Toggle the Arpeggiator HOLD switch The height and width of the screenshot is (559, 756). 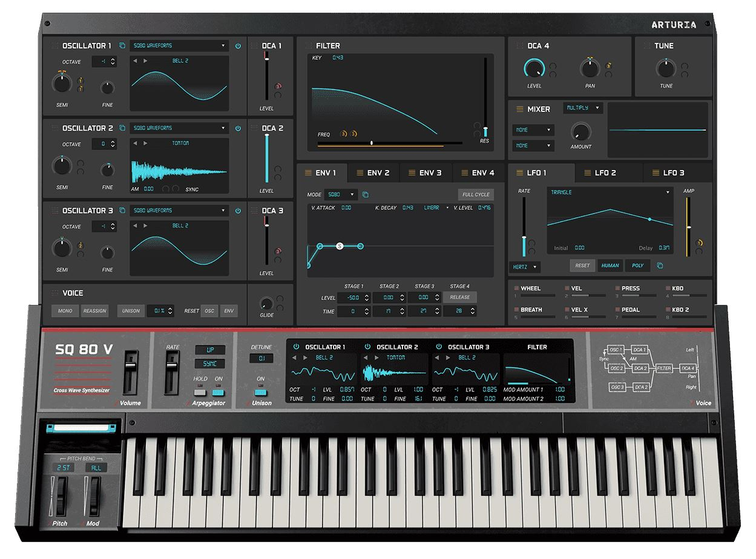click(x=200, y=393)
